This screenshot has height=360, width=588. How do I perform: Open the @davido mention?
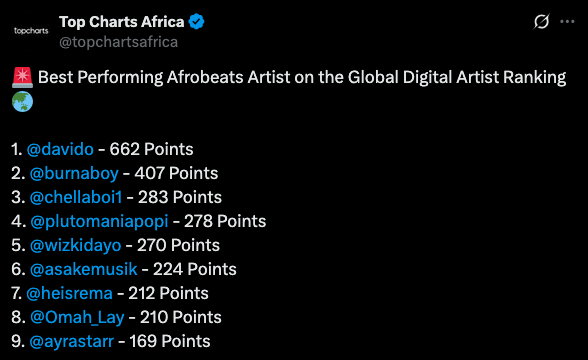[x=60, y=149]
